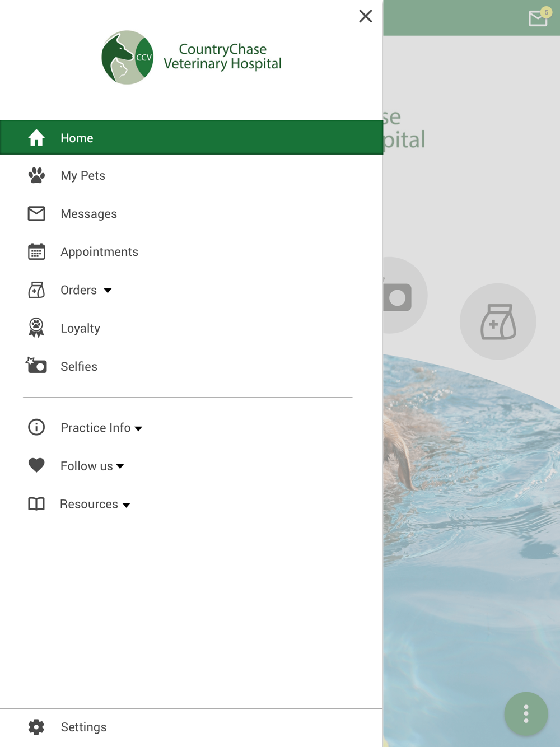Click the Selfies camera icon in the menu
Image resolution: width=560 pixels, height=747 pixels.
[x=36, y=366]
